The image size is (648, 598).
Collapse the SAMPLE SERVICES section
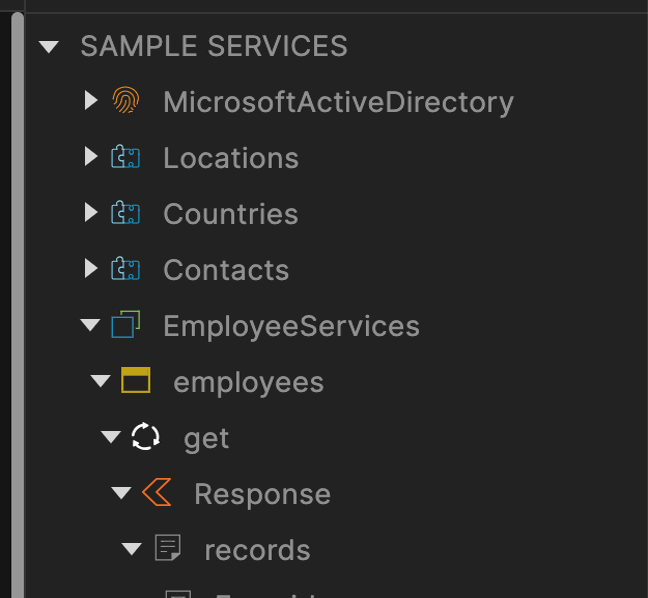(x=49, y=46)
